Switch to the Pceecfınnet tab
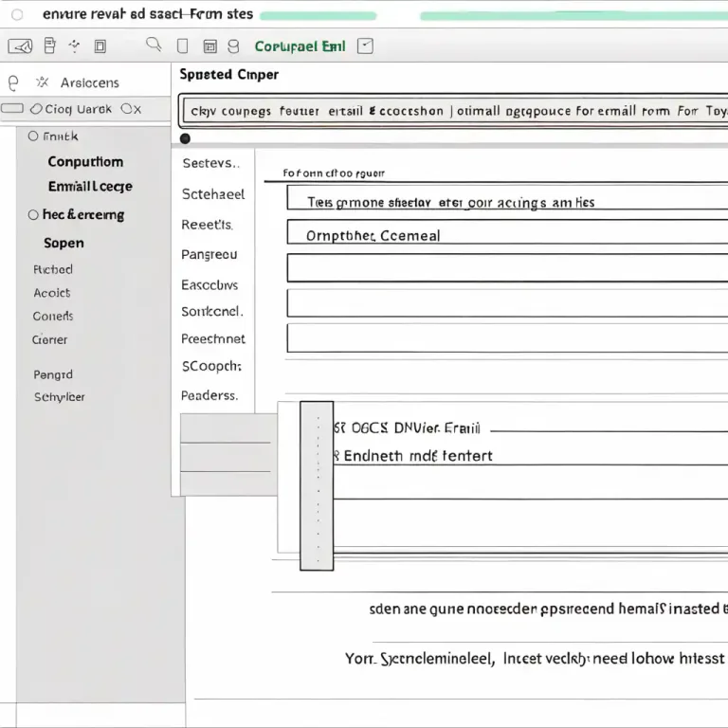 (x=213, y=339)
